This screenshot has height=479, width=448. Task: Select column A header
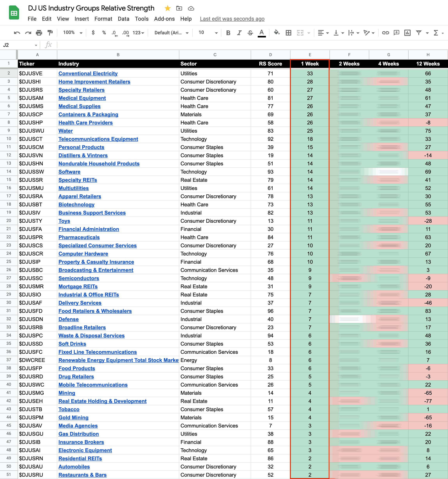tap(37, 55)
